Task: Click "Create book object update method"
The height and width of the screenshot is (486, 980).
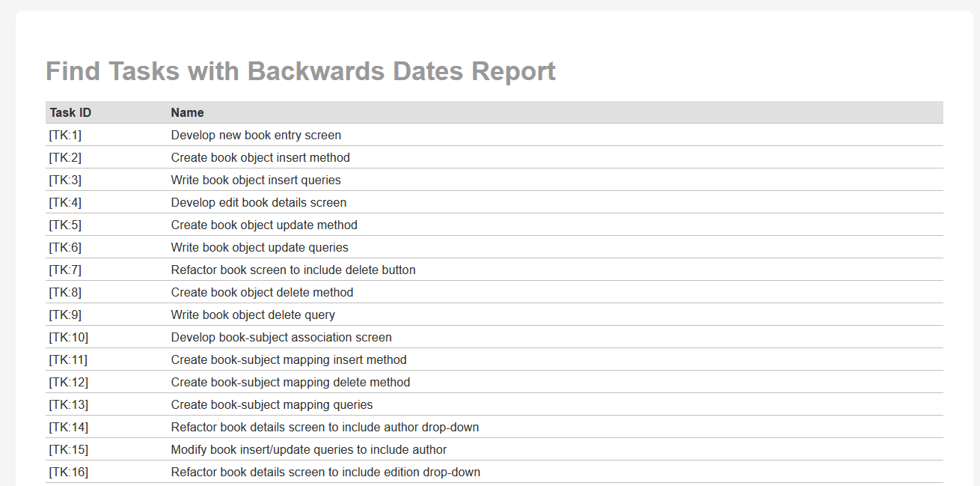Action: (x=264, y=225)
